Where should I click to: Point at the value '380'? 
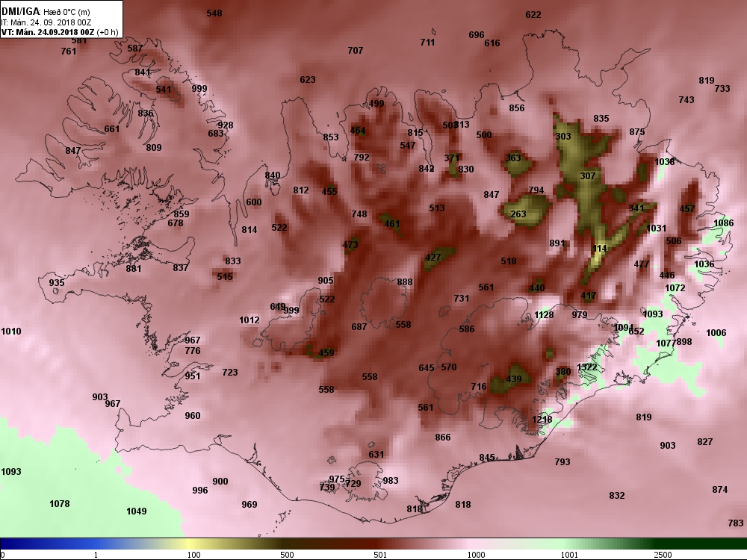point(563,372)
